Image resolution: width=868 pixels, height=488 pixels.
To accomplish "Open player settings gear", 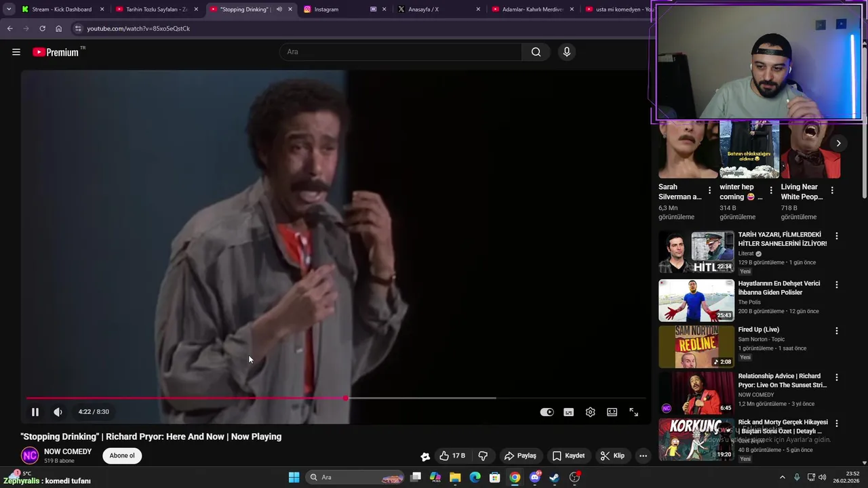I will tap(590, 412).
